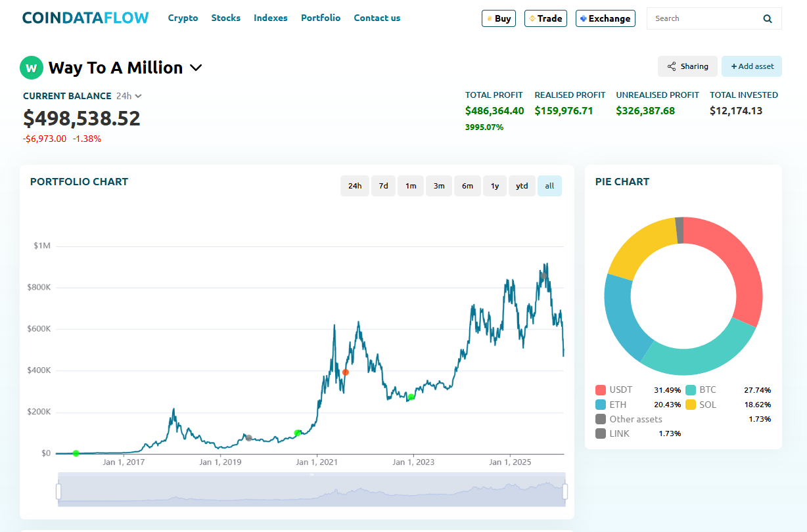This screenshot has height=532, width=807.
Task: Click the left range slider handle
Action: [x=58, y=491]
